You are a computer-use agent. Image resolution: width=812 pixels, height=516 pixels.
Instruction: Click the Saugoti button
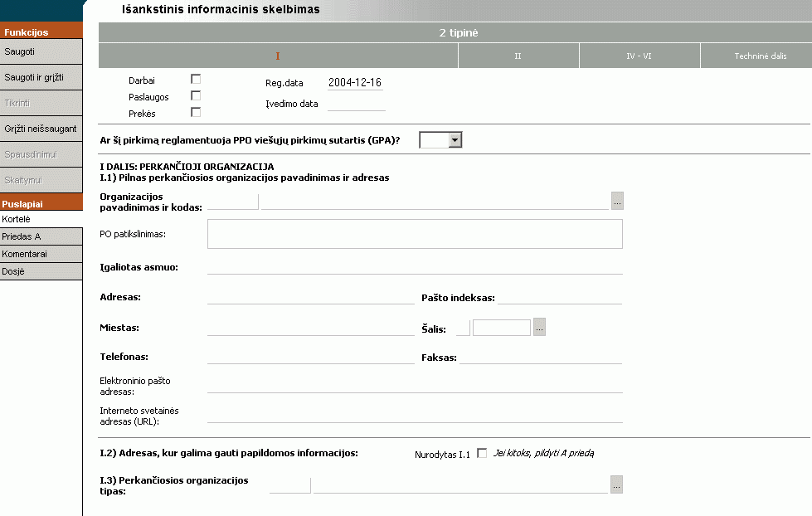pos(41,51)
